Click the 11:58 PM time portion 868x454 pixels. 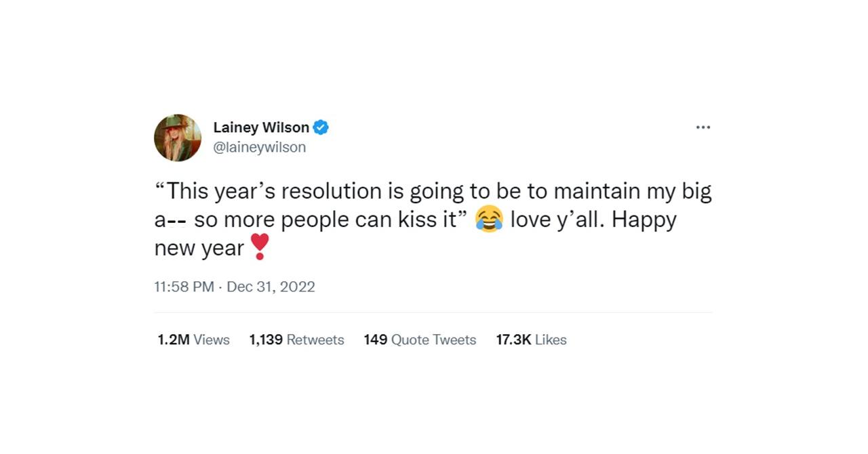click(x=184, y=286)
